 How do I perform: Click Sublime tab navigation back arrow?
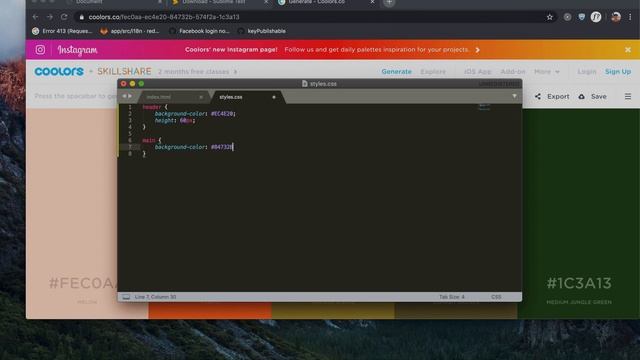[x=124, y=96]
